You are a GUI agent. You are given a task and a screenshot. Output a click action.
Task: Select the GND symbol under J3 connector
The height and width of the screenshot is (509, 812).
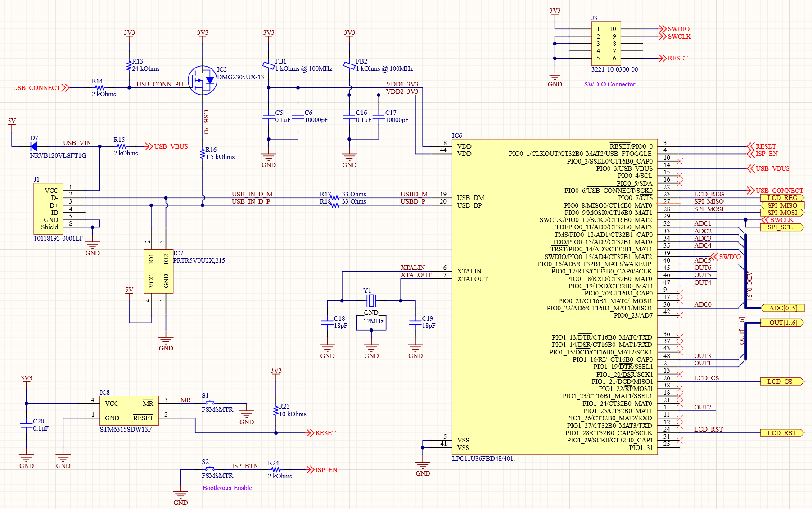555,80
